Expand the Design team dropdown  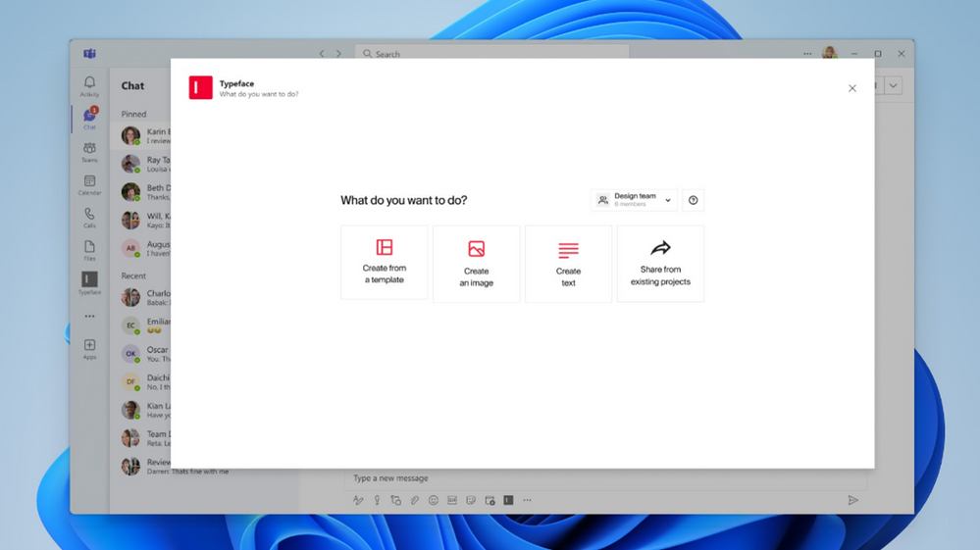click(x=634, y=200)
